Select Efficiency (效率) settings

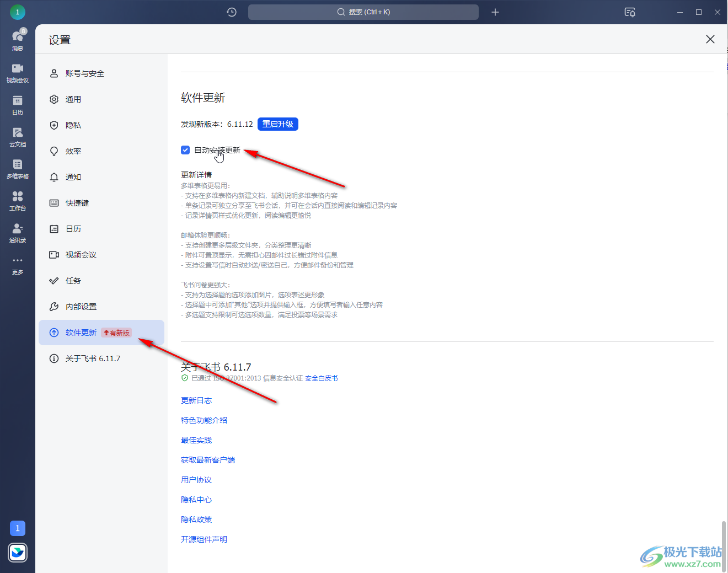coord(101,151)
